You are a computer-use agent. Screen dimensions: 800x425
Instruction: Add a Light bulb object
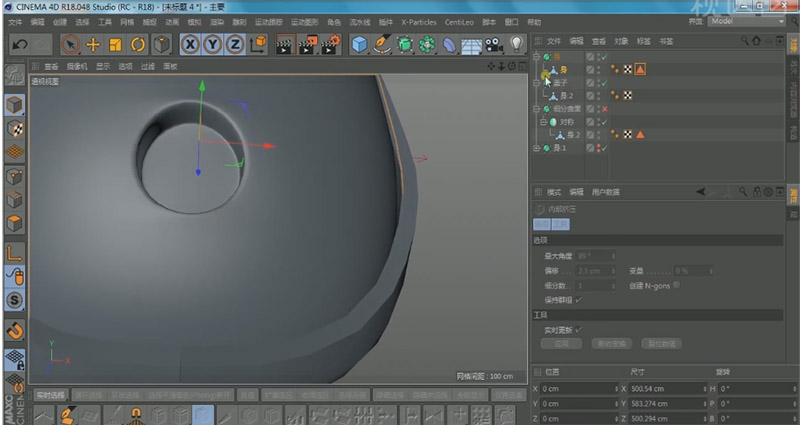(x=517, y=45)
